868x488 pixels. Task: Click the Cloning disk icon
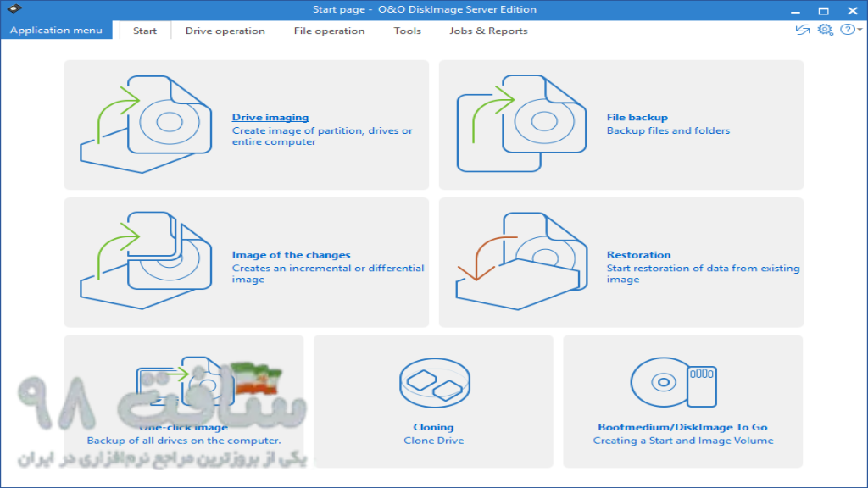(435, 383)
